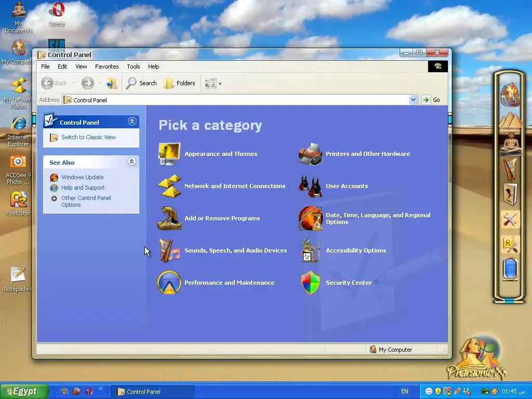Click the Search toolbar button
This screenshot has height=399, width=532.
pos(141,83)
